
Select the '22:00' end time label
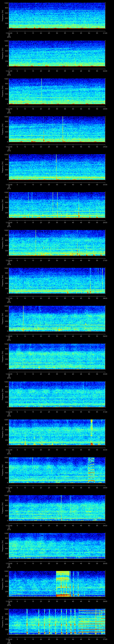(x=105, y=71)
